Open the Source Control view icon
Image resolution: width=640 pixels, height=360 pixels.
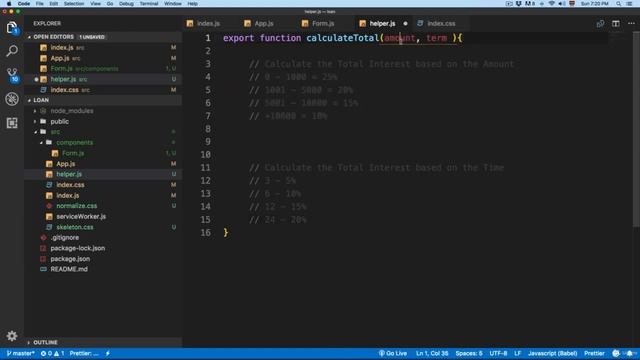coord(12,75)
